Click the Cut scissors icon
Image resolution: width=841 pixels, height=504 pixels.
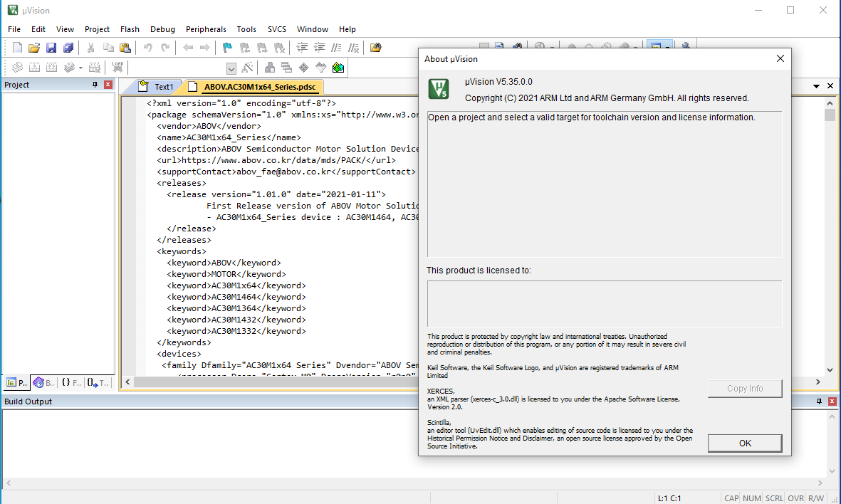[x=90, y=48]
